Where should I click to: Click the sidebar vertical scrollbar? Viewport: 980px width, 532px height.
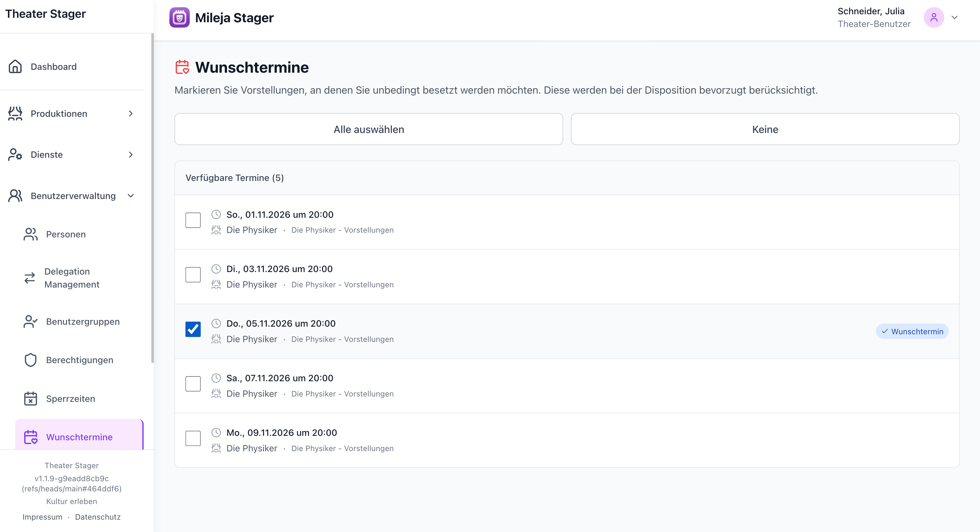click(x=152, y=198)
